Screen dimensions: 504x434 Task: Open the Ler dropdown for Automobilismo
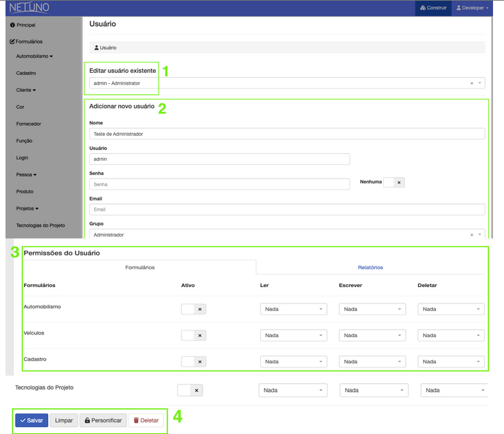click(x=293, y=310)
